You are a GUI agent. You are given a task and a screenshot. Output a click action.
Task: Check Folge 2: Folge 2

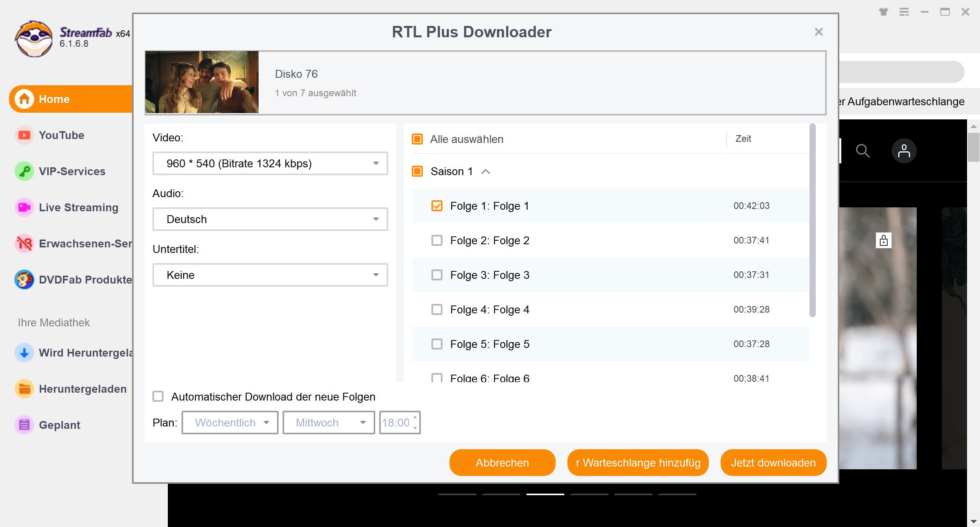coord(437,240)
